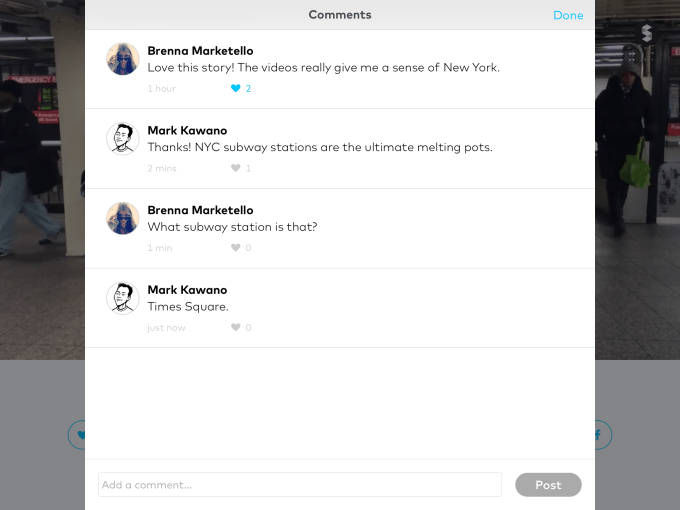Click the heart icon behind the panel's left edge

[78, 435]
